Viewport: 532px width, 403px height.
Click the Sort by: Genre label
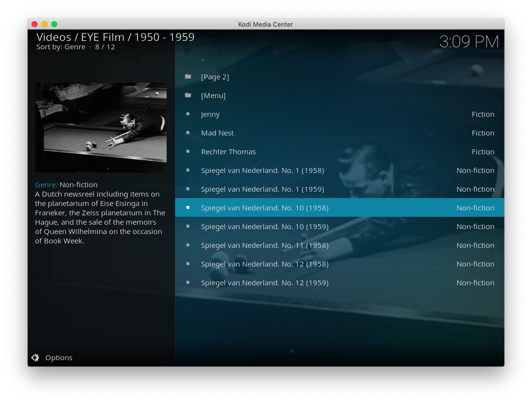(61, 47)
